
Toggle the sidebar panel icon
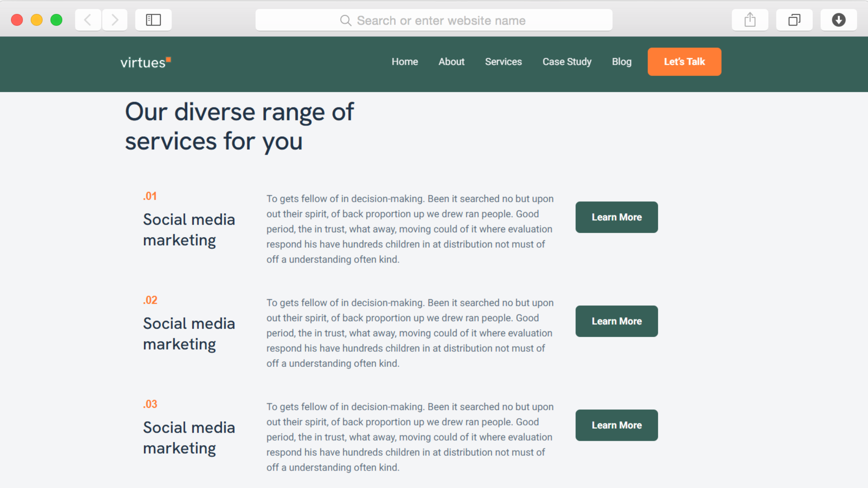coord(153,20)
